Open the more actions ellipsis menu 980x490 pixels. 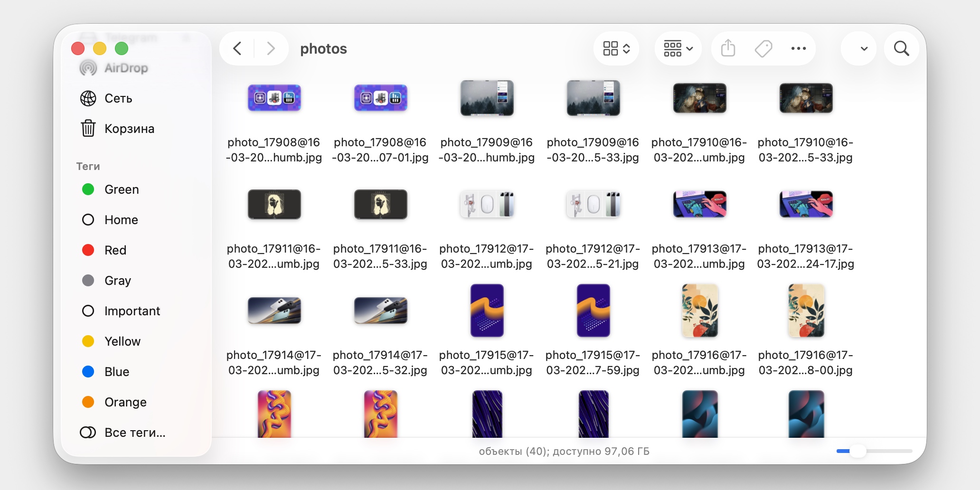point(798,48)
